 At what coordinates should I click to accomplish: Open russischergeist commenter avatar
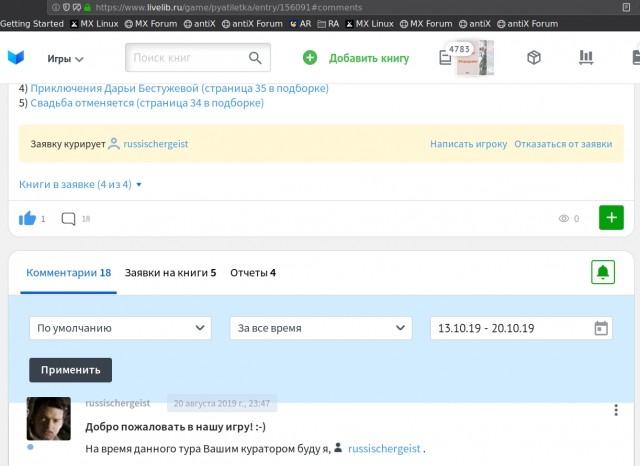pos(49,419)
